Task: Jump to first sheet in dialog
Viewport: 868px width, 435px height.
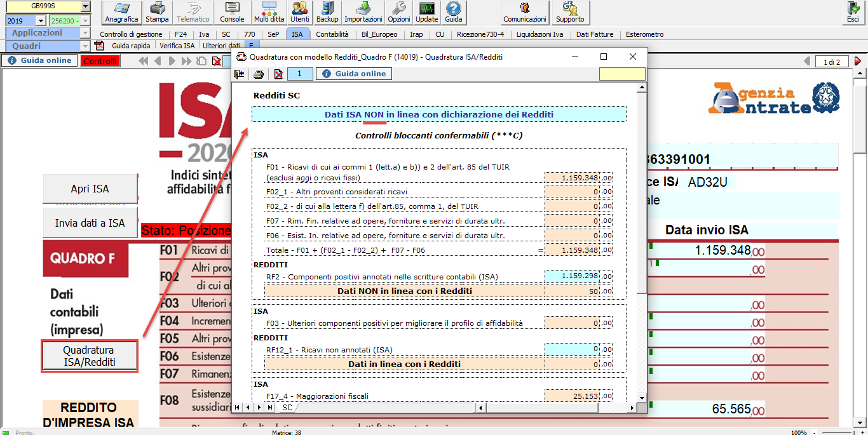Action: click(x=238, y=407)
